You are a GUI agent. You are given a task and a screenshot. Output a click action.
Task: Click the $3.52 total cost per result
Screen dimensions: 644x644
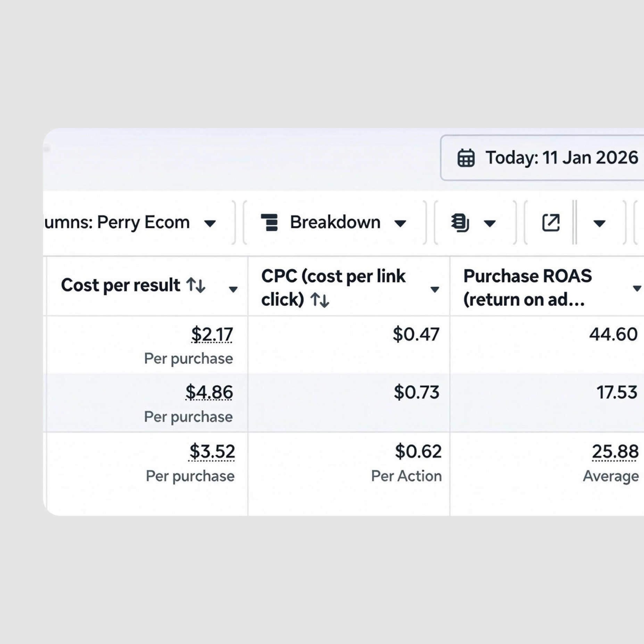point(212,452)
